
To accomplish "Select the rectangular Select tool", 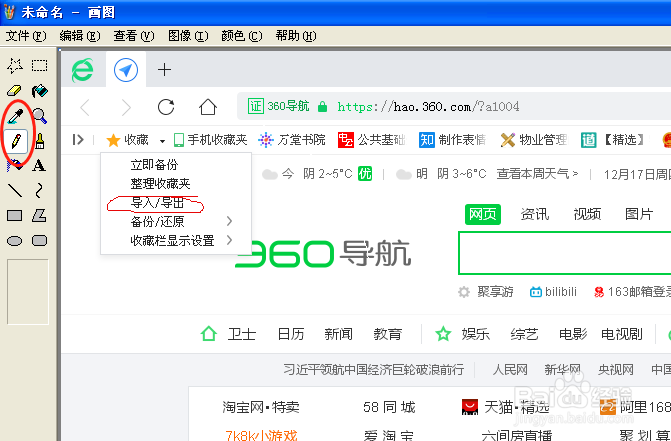I will [39, 66].
